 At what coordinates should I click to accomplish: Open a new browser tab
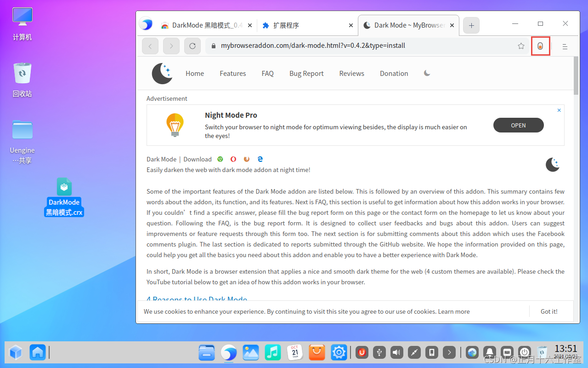471,25
